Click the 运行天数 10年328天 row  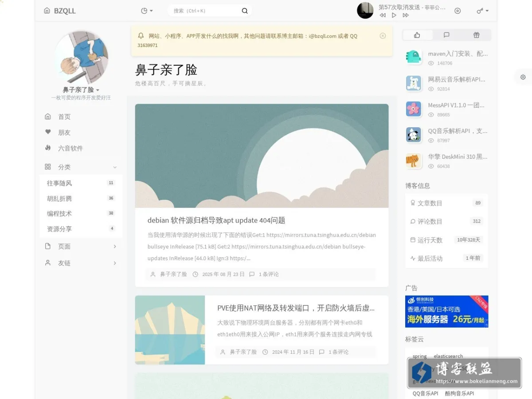click(446, 240)
